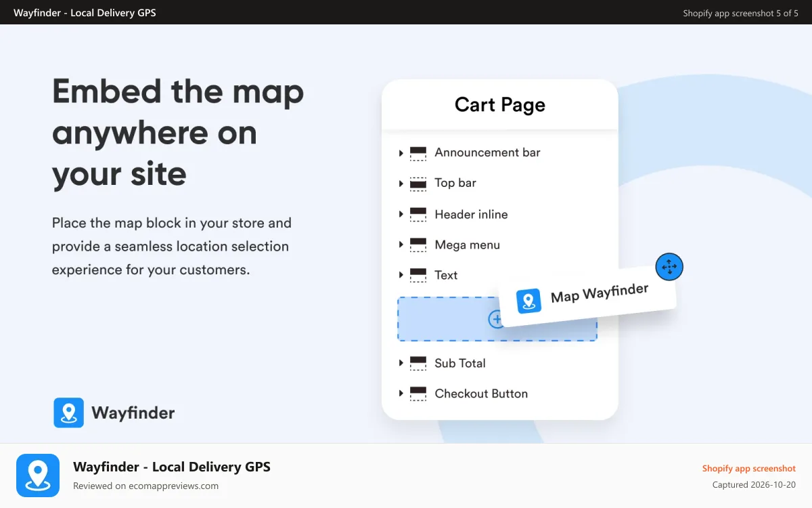The width and height of the screenshot is (812, 508).
Task: Select the Header inline label
Action: [471, 214]
